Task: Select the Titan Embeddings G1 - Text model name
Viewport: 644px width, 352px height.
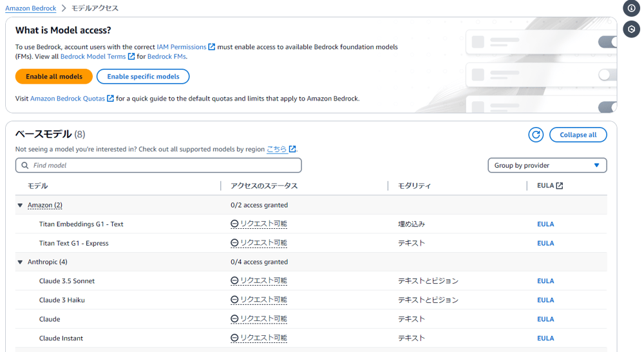Action: click(81, 224)
